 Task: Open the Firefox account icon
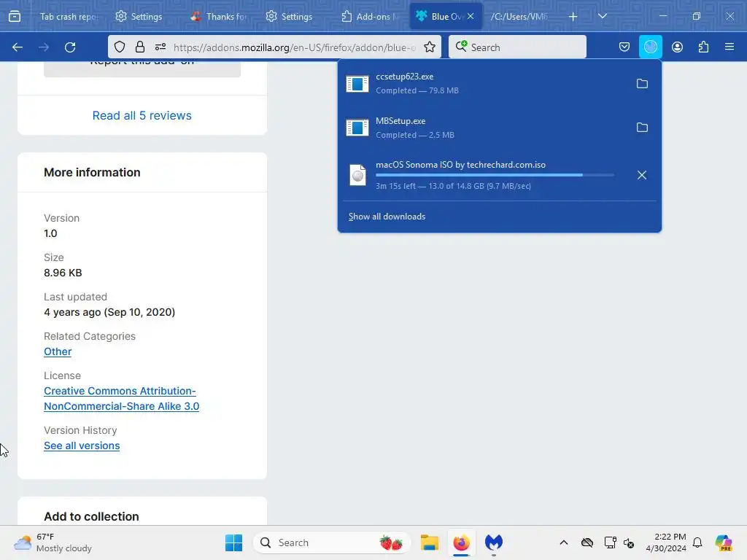pos(677,47)
